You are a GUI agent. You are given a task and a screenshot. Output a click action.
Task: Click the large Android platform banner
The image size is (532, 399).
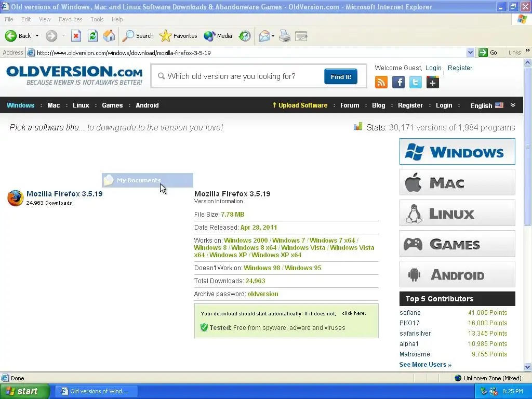[457, 274]
